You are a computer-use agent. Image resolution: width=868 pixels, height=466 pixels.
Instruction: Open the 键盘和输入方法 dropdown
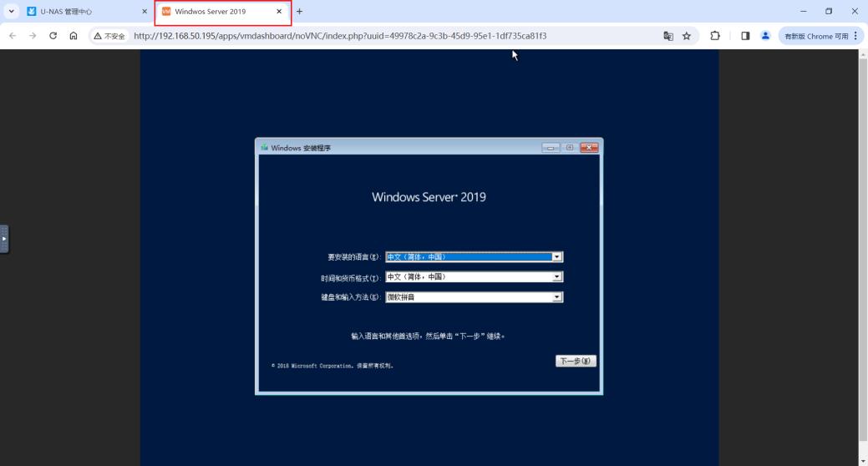tap(475, 297)
